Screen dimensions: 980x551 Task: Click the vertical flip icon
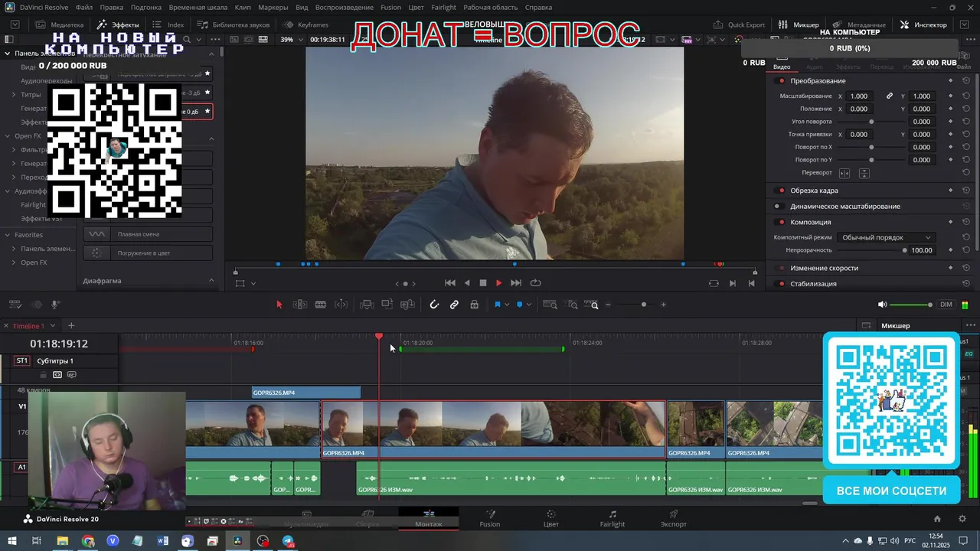pyautogui.click(x=864, y=173)
